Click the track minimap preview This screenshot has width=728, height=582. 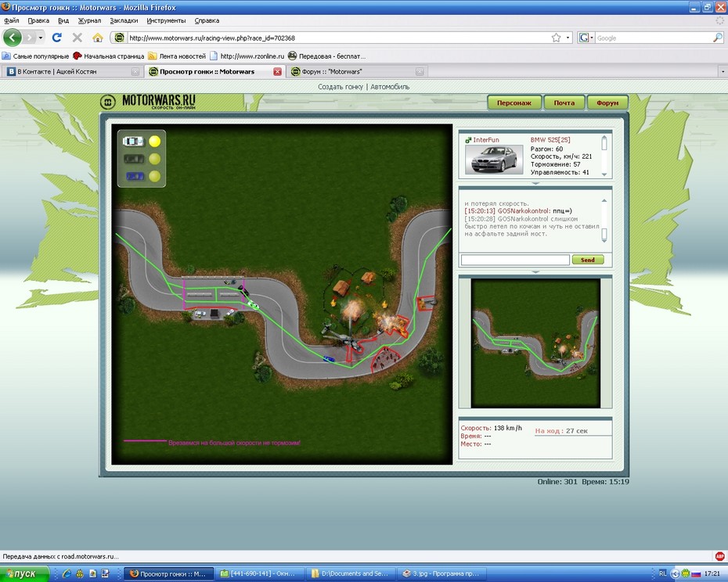point(535,343)
